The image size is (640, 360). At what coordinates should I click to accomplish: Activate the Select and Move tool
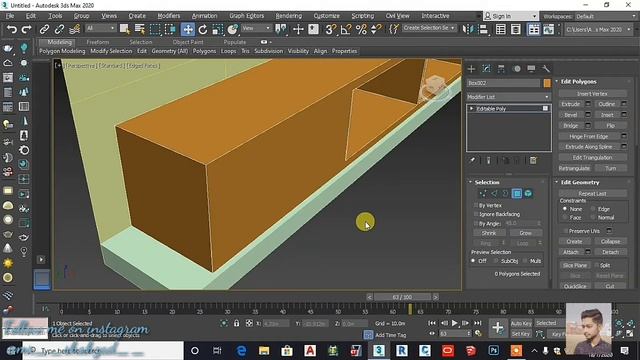[188, 29]
